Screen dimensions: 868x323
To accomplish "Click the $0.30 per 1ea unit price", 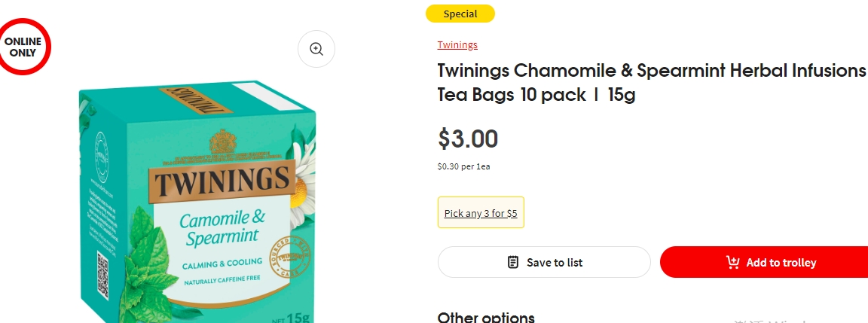I will pos(463,166).
